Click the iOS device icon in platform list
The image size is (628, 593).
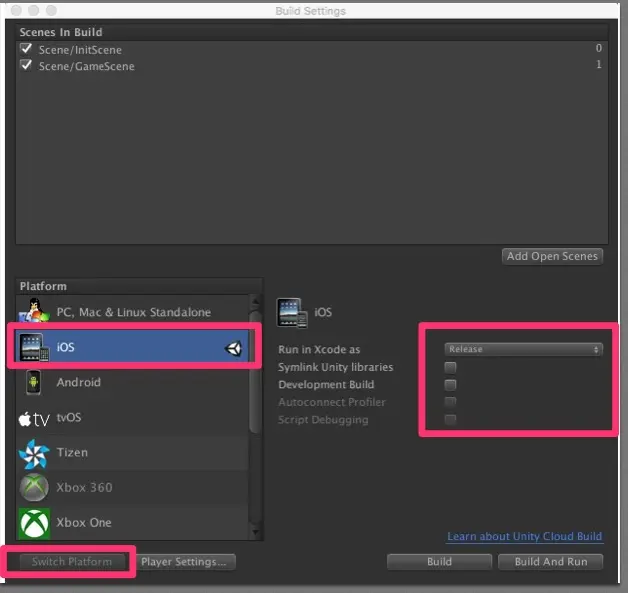pyautogui.click(x=34, y=347)
